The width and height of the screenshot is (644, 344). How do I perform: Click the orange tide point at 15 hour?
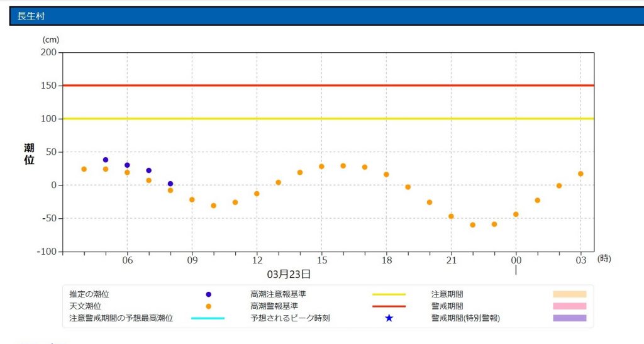(321, 166)
